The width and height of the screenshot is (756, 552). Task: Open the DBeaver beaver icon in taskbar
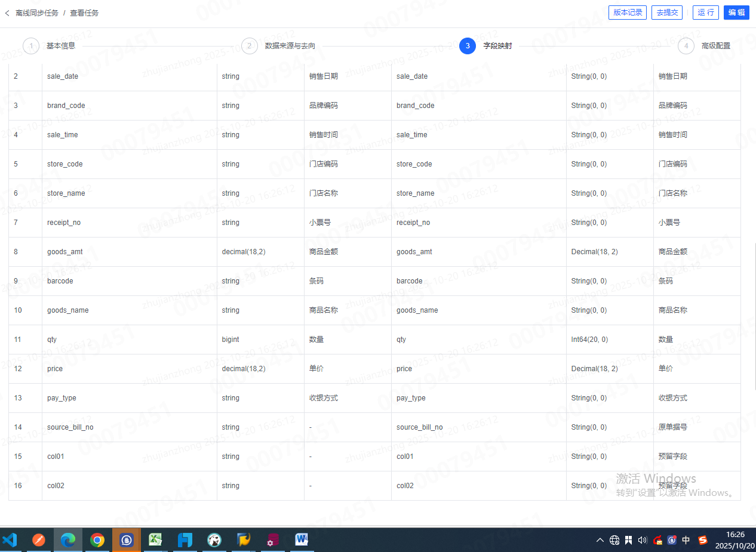pyautogui.click(x=214, y=540)
